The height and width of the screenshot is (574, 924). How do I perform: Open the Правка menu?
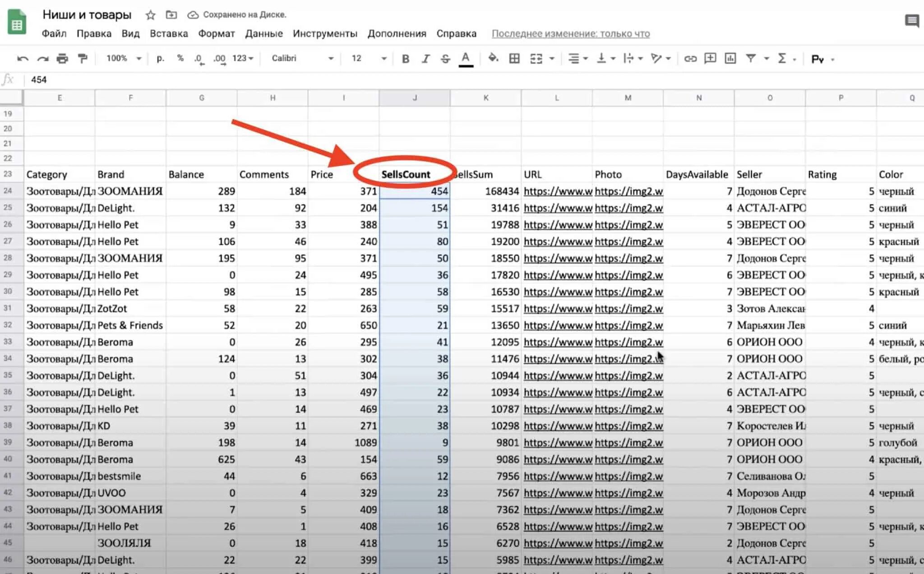(x=94, y=33)
